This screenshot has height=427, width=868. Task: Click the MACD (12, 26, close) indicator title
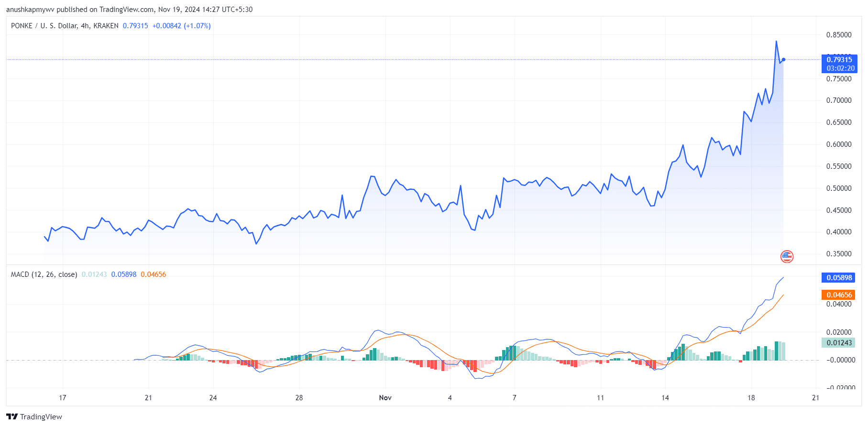(x=44, y=274)
